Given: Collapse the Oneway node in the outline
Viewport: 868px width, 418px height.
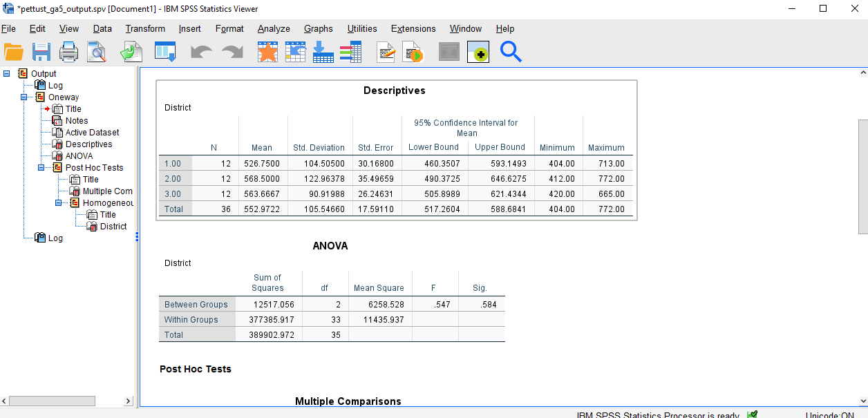Looking at the screenshot, I should (23, 96).
